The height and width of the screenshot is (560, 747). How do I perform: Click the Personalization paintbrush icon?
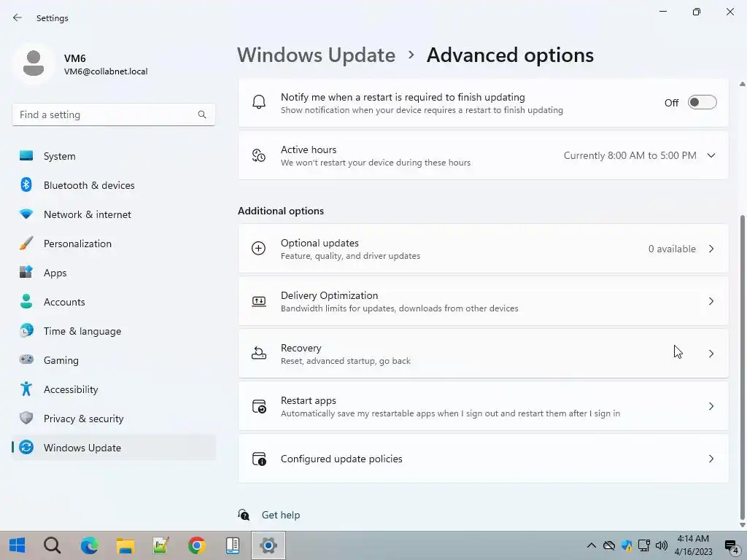point(26,244)
